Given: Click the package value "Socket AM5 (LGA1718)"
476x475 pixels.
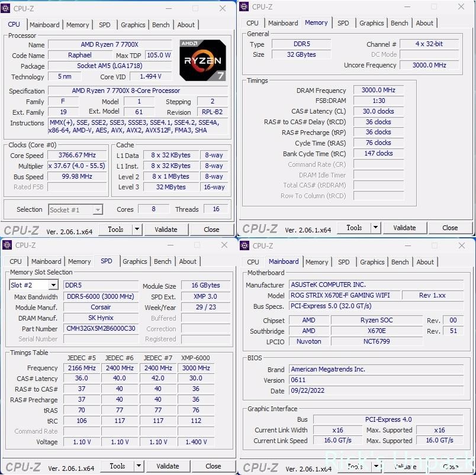Looking at the screenshot, I should 110,66.
